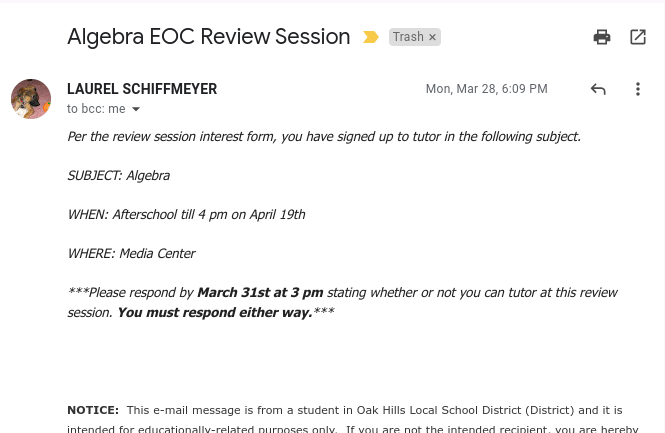Click the 'SUBJECT: Algebra' line
Image resolution: width=665 pixels, height=433 pixels.
tap(118, 175)
